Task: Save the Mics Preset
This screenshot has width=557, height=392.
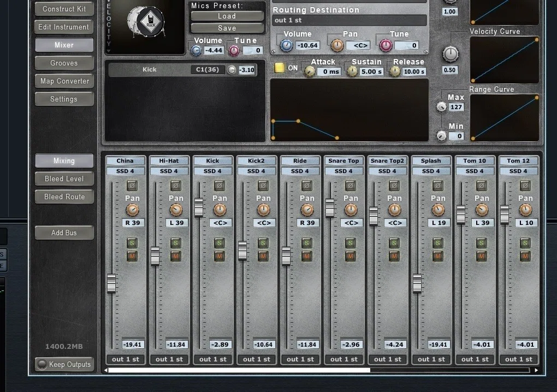Action: 227,28
